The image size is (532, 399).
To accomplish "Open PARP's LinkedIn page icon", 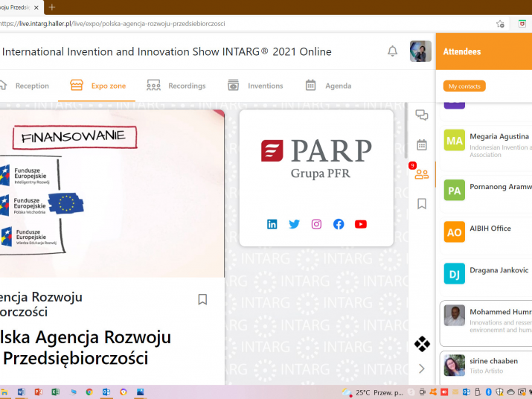I will point(272,224).
